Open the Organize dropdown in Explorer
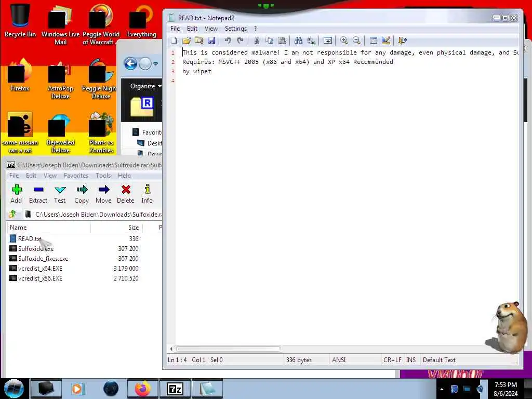Screen dimensions: 532x399 click(x=145, y=86)
